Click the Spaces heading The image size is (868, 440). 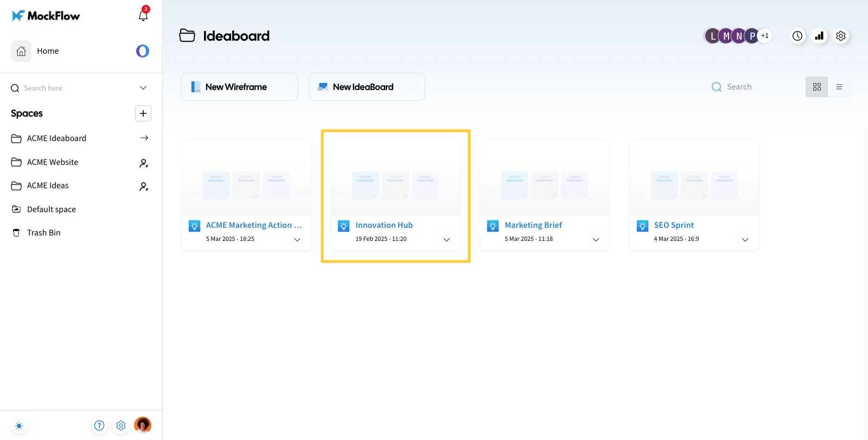point(27,113)
